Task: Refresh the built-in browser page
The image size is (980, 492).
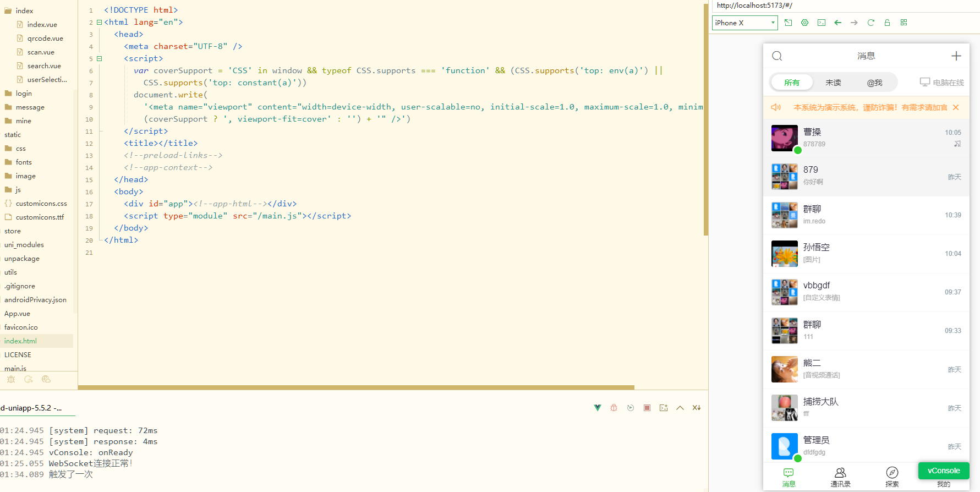Action: [871, 23]
